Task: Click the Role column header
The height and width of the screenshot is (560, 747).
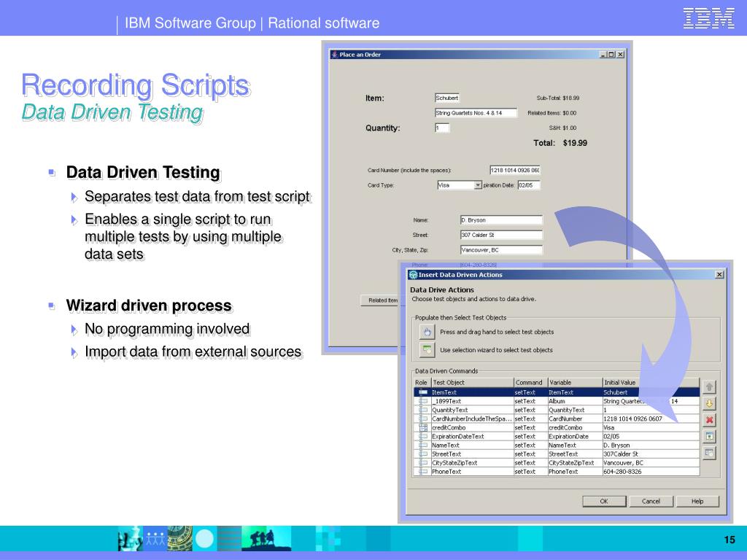Action: click(x=422, y=382)
